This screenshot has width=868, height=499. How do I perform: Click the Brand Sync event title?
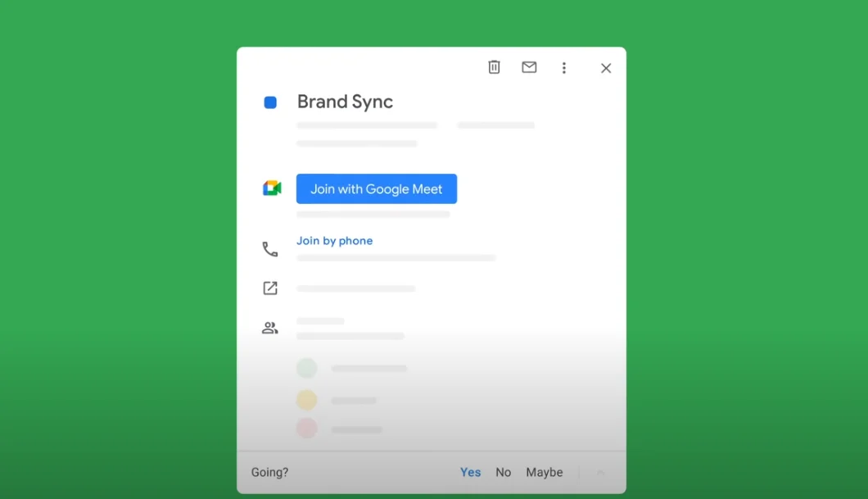point(345,102)
